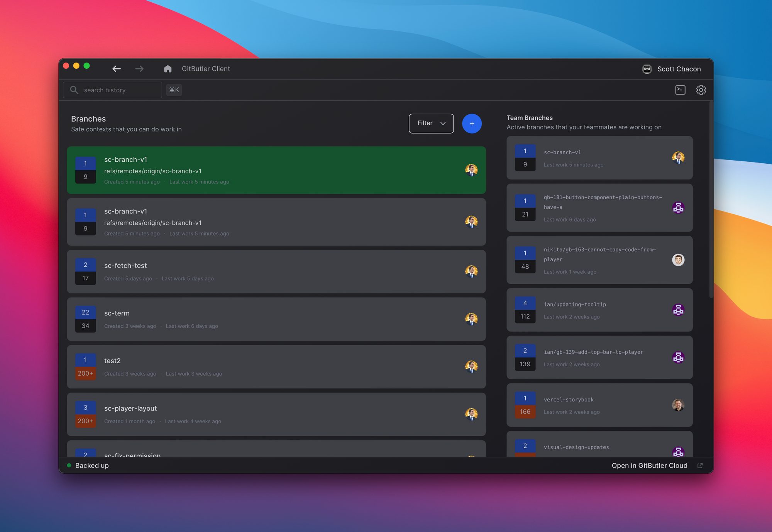This screenshot has width=772, height=532.
Task: Click avatar on test2 row
Action: pos(471,366)
